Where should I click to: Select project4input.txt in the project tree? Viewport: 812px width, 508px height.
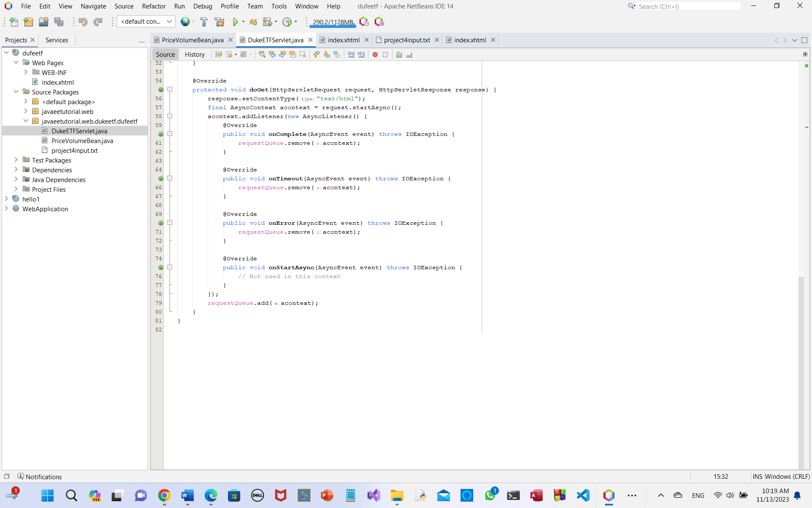pyautogui.click(x=74, y=150)
